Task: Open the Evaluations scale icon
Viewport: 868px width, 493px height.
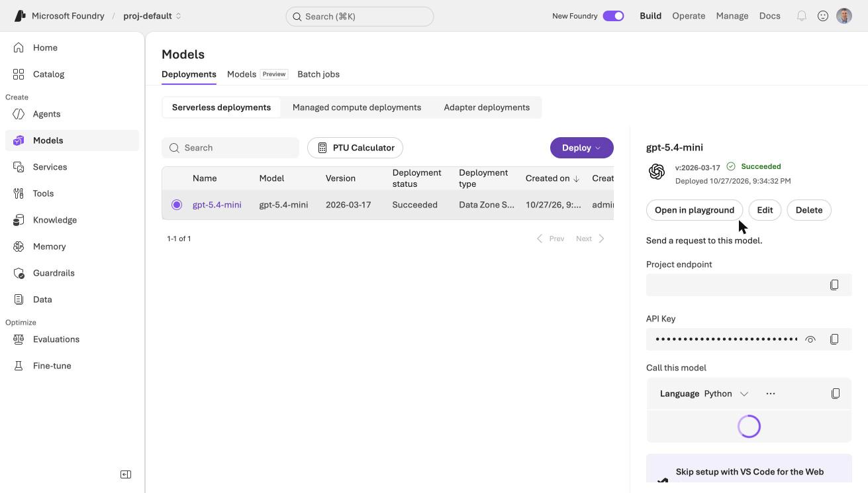Action: [19, 339]
